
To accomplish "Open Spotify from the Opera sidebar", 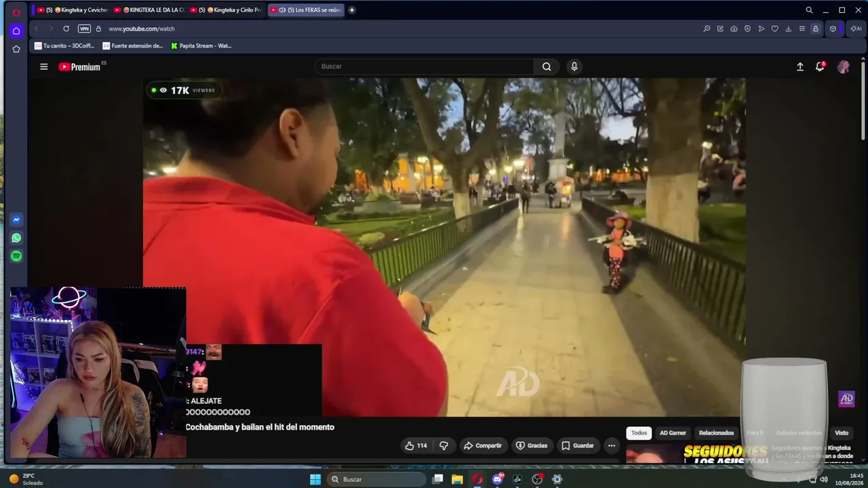I will [16, 256].
